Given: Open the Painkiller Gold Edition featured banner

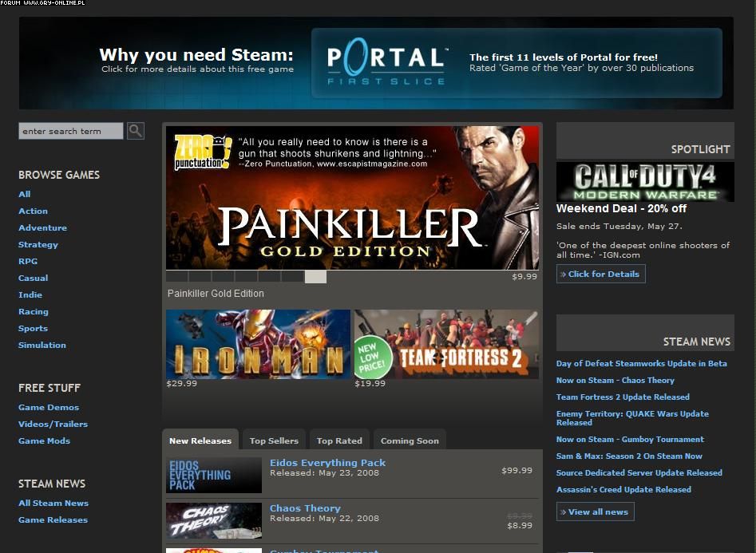Looking at the screenshot, I should pyautogui.click(x=352, y=198).
